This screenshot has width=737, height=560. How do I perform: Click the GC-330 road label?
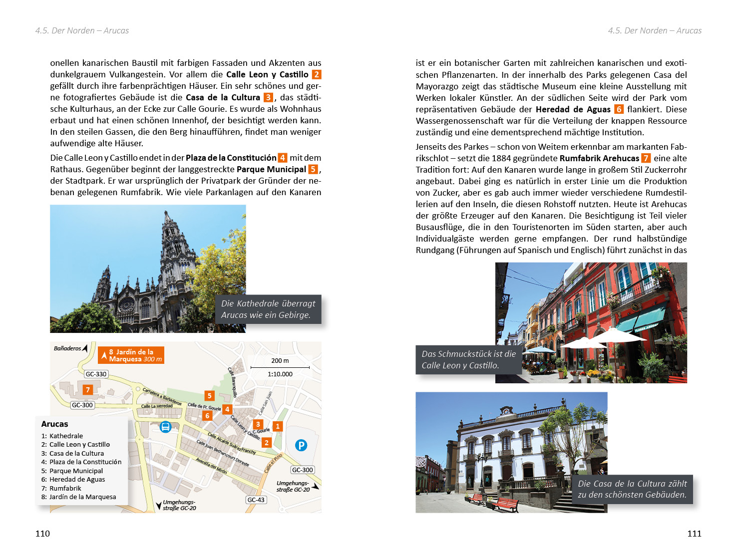[x=96, y=374]
